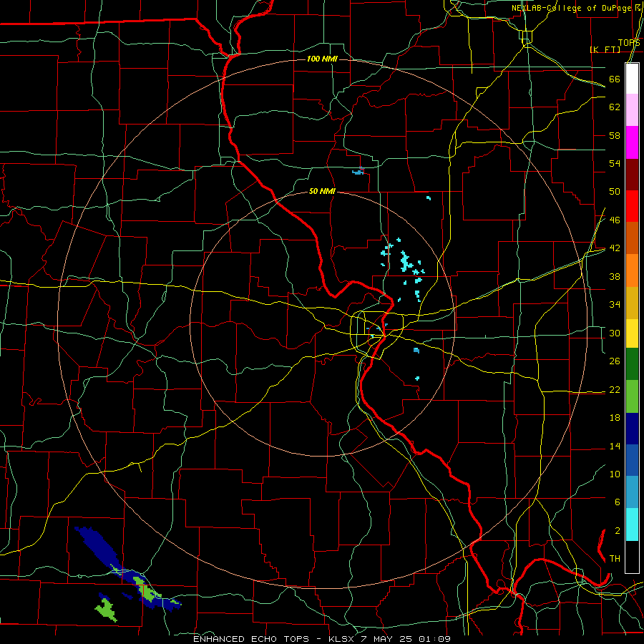The width and height of the screenshot is (644, 644).
Task: Click the light blue legend color band
Action: (632, 492)
